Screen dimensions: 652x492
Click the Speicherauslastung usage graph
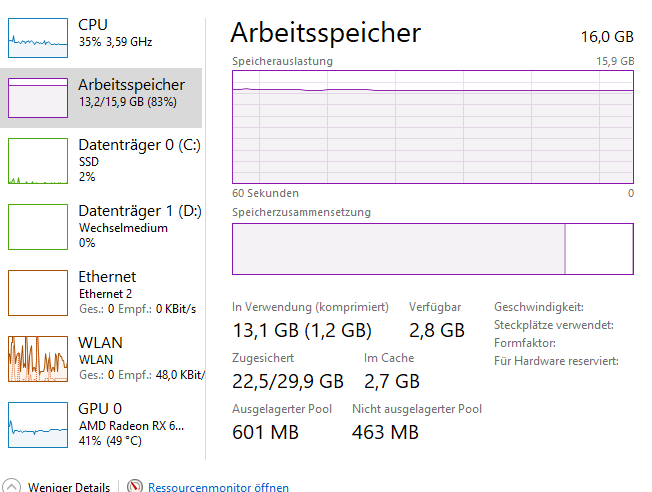(433, 127)
